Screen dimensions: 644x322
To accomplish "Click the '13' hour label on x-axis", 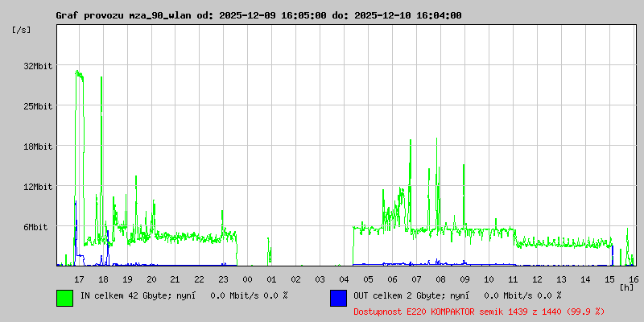I will tap(561, 279).
